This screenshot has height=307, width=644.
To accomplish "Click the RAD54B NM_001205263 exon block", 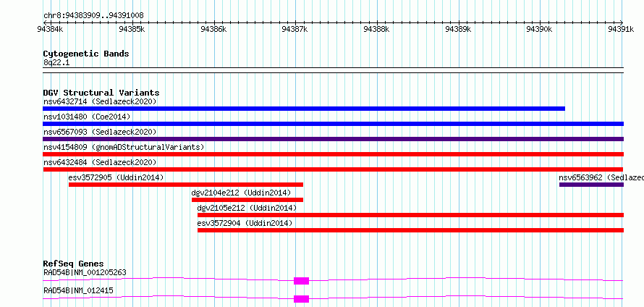I will point(301,281).
